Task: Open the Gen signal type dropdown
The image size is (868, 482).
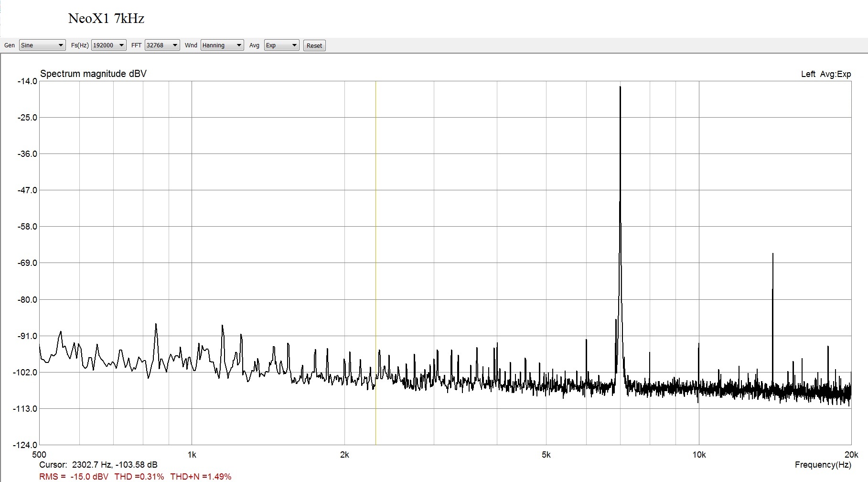Action: [42, 45]
